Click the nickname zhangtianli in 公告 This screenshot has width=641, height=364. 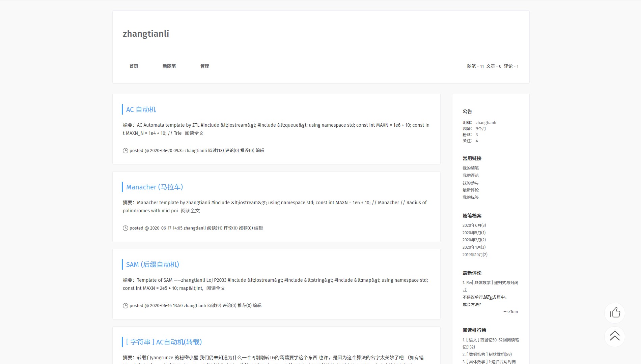[x=486, y=123]
